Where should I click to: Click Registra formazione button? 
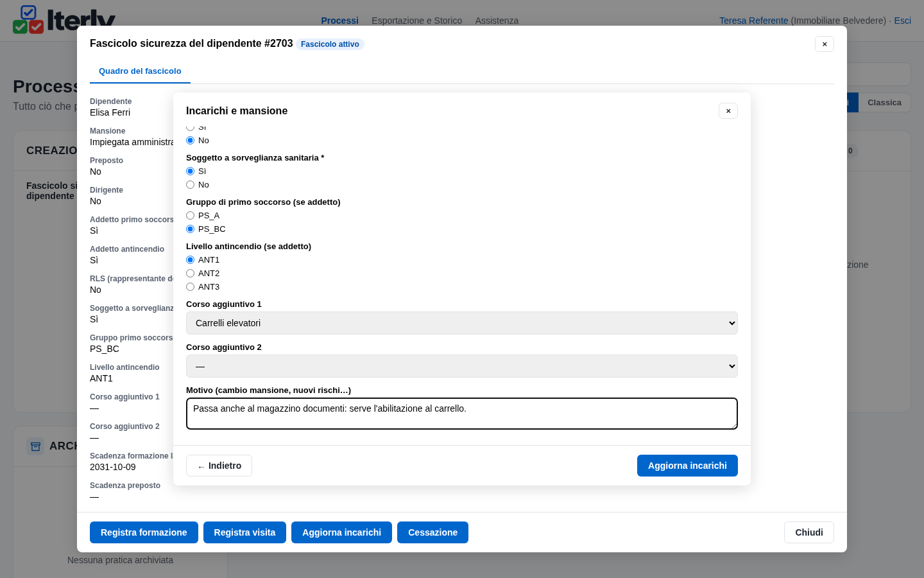[144, 532]
